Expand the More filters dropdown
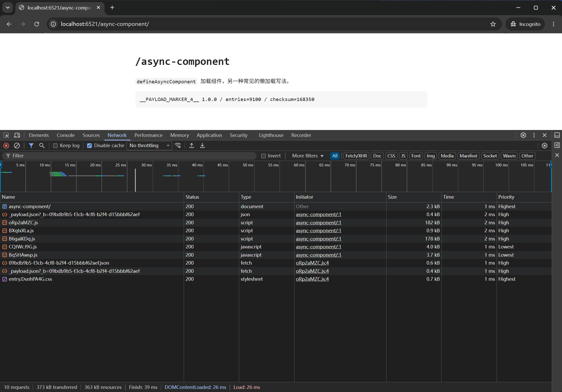The image size is (562, 392). pos(308,156)
